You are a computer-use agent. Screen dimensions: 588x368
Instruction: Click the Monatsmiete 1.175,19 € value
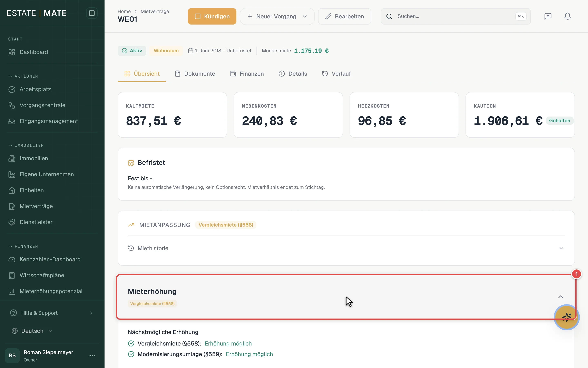coord(311,51)
